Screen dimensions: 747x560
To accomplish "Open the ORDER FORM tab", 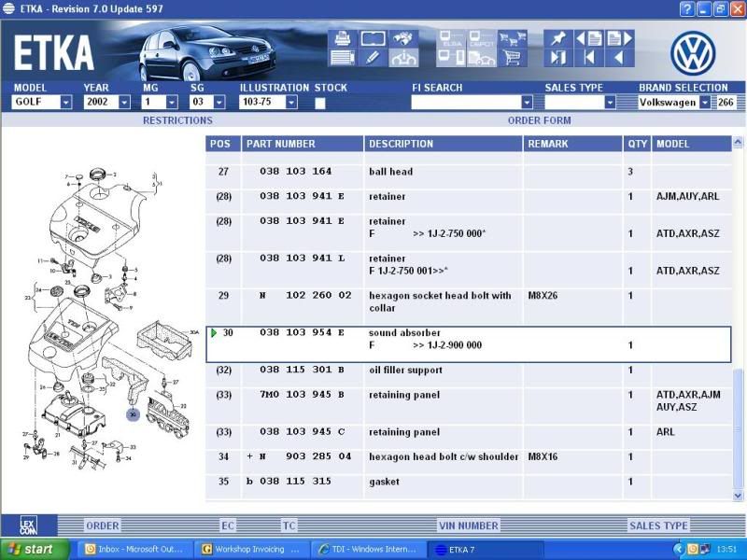I will click(x=540, y=120).
